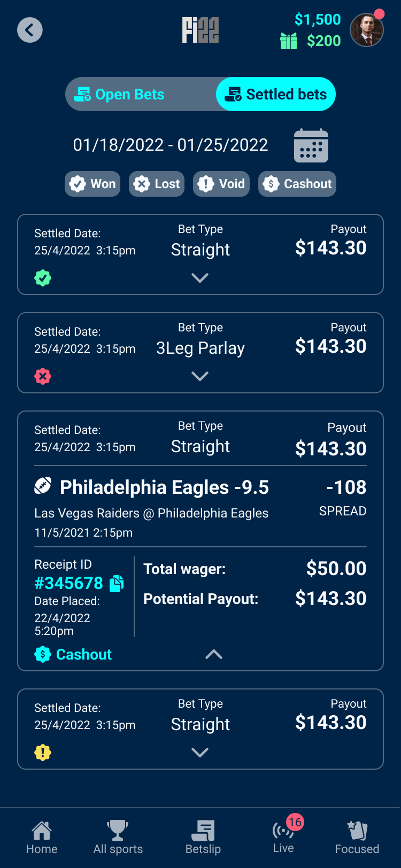This screenshot has height=868, width=401.
Task: Toggle the Lost filter chip
Action: 157,184
